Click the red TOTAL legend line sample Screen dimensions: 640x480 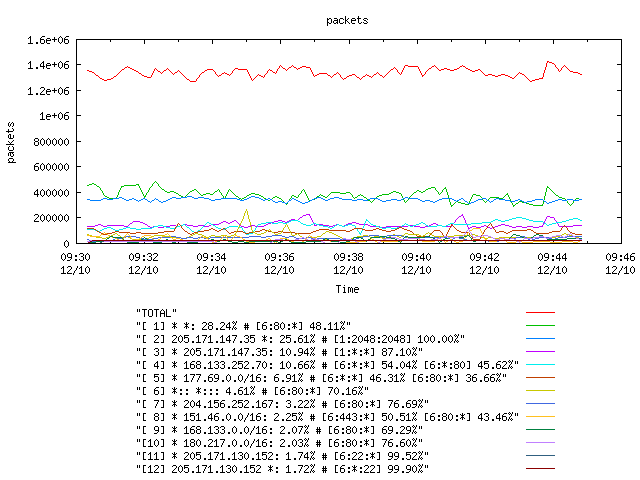[540, 313]
